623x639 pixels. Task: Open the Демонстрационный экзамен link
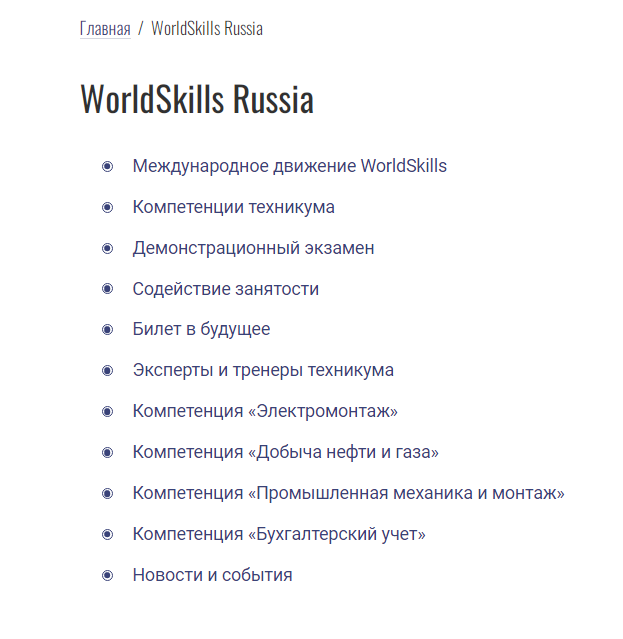click(253, 248)
